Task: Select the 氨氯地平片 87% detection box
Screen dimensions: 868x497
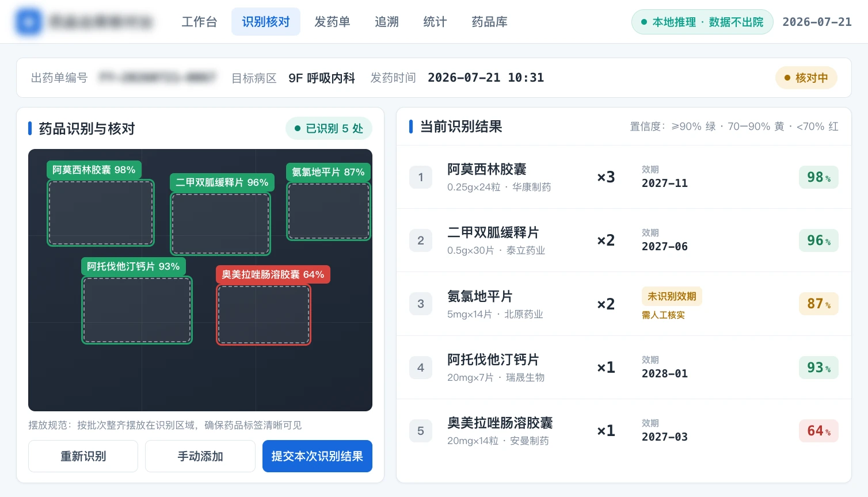Action: point(329,211)
